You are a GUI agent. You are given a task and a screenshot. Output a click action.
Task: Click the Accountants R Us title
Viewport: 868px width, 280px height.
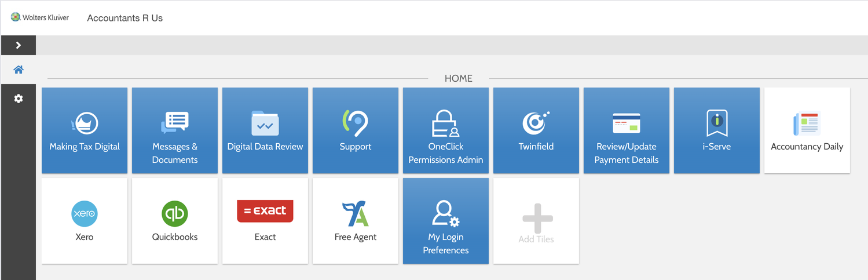pos(125,18)
